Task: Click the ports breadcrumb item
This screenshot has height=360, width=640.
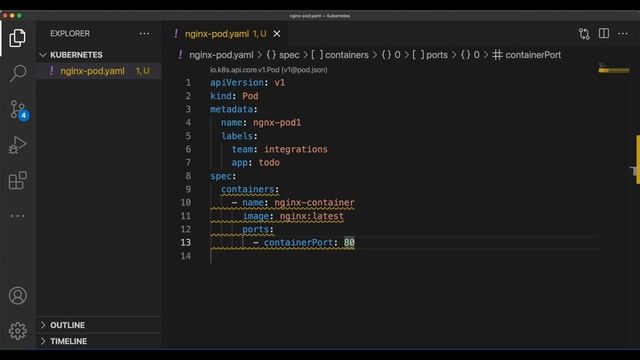Action: 430,55
